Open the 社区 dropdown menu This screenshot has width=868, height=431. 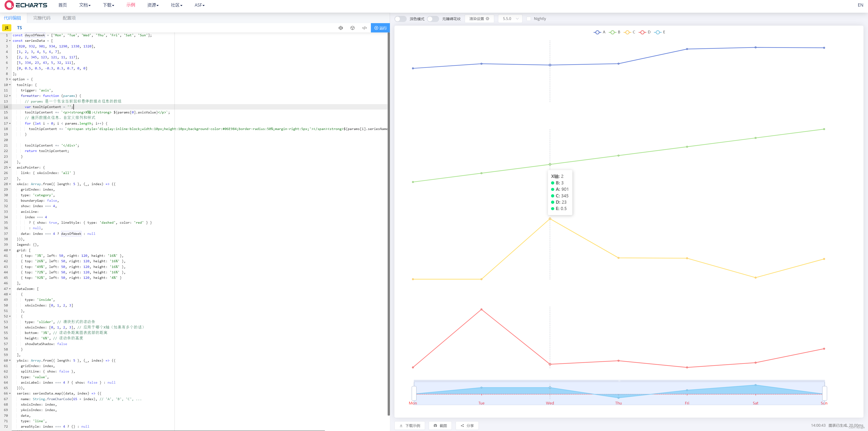pyautogui.click(x=176, y=5)
